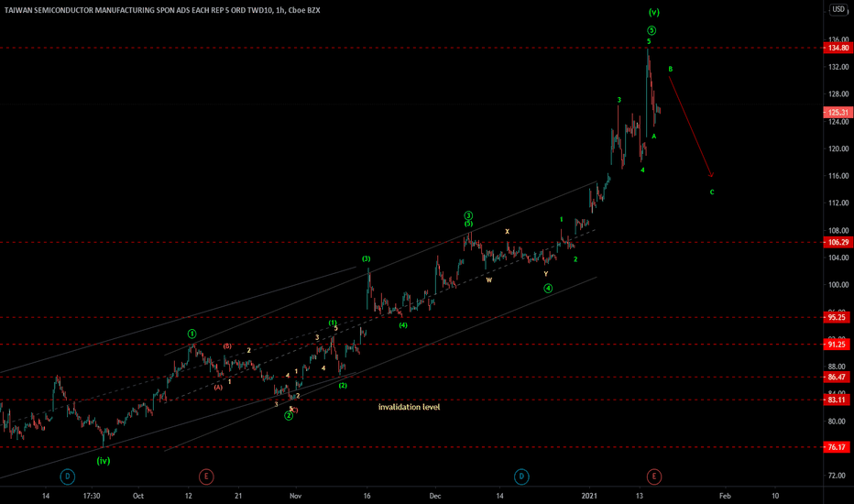Click the X correction label
The height and width of the screenshot is (504, 854).
tap(507, 232)
